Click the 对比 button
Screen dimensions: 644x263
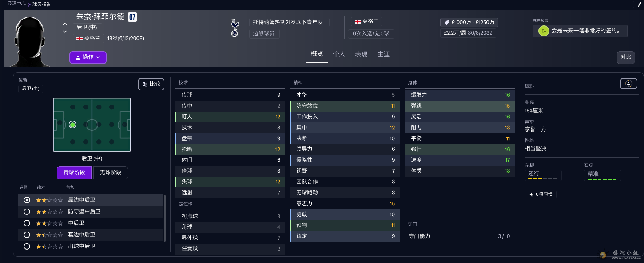point(625,57)
